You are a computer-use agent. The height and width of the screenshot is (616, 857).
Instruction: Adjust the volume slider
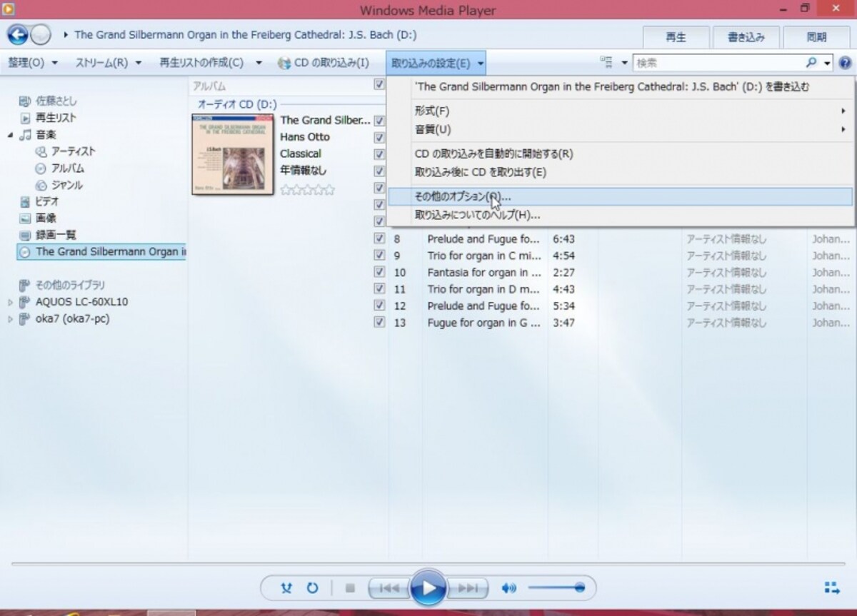click(x=556, y=588)
